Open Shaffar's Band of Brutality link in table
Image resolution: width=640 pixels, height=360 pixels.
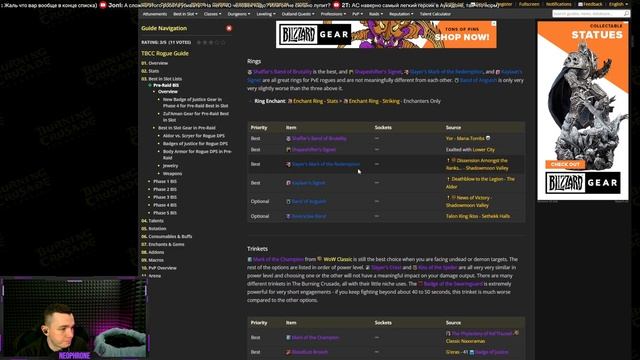(319, 139)
